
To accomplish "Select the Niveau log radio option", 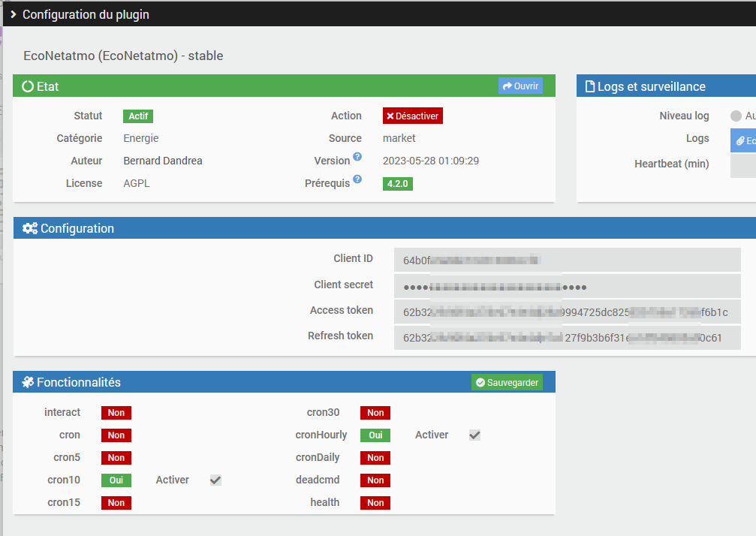I will click(736, 116).
